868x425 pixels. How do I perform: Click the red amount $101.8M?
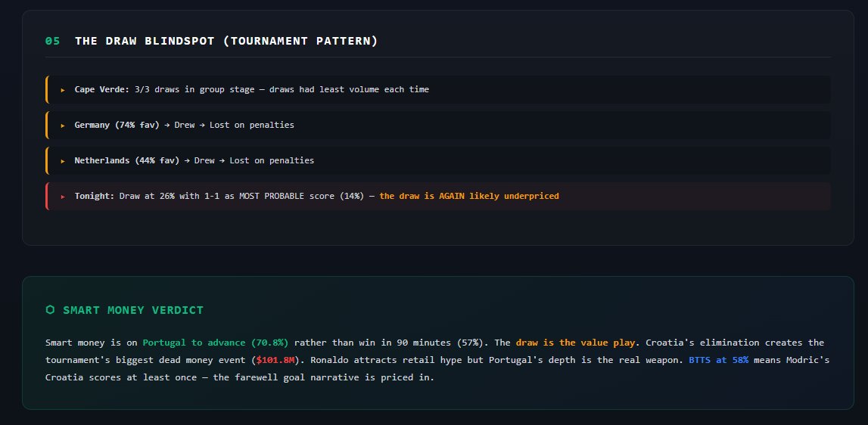click(x=277, y=360)
